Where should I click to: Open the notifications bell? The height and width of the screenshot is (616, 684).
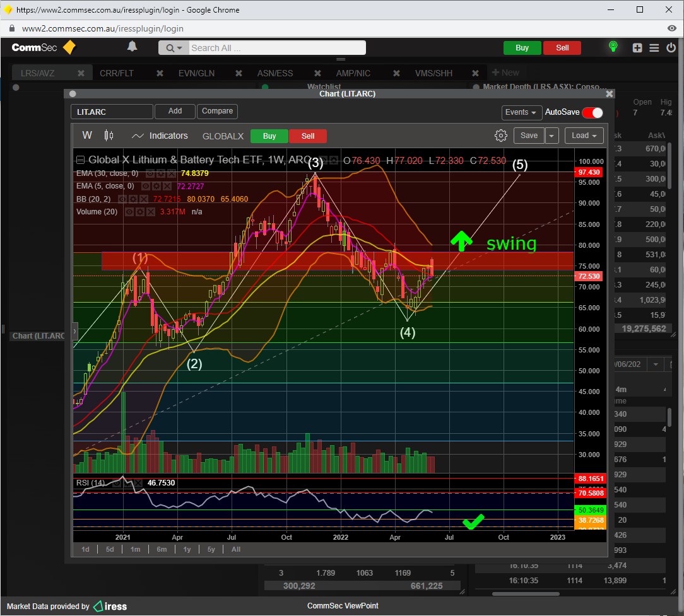(132, 47)
